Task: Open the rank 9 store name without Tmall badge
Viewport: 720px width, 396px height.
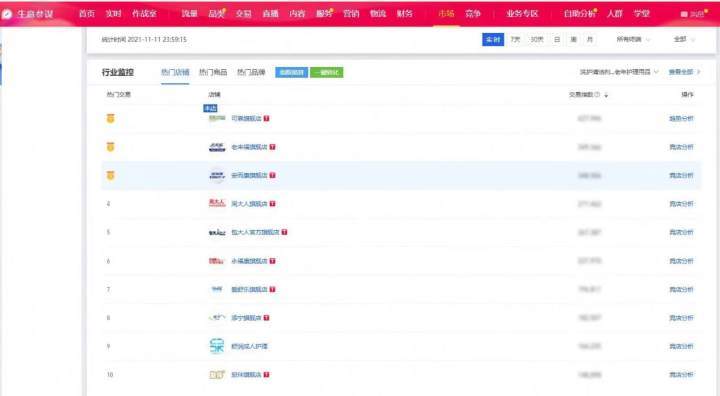Action: (x=249, y=346)
